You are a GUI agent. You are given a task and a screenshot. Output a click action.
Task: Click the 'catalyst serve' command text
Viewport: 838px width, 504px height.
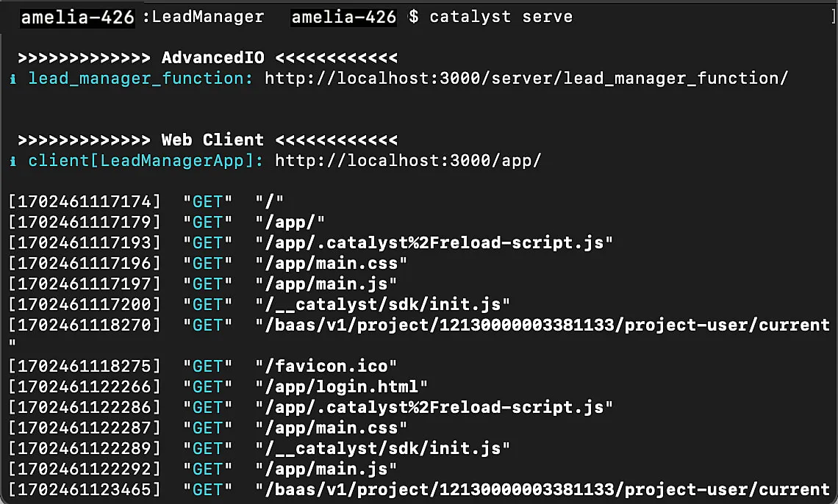pyautogui.click(x=501, y=17)
